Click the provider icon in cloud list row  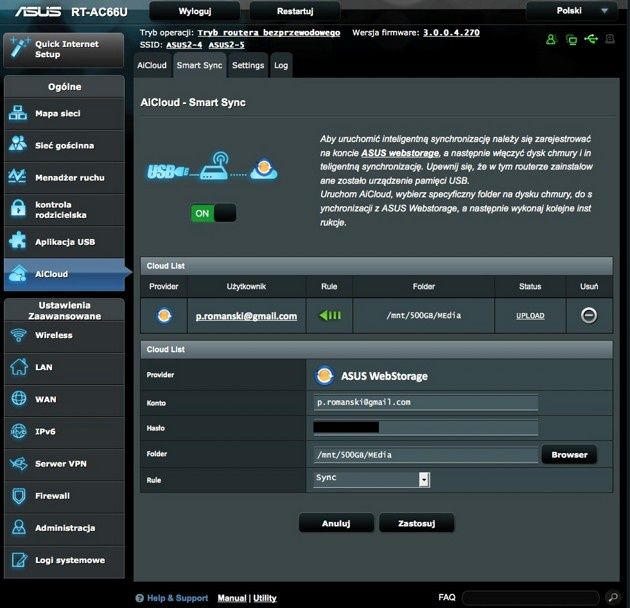164,315
